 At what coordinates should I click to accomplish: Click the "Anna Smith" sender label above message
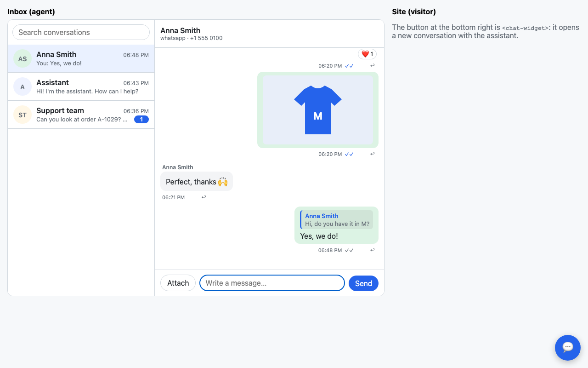177,167
